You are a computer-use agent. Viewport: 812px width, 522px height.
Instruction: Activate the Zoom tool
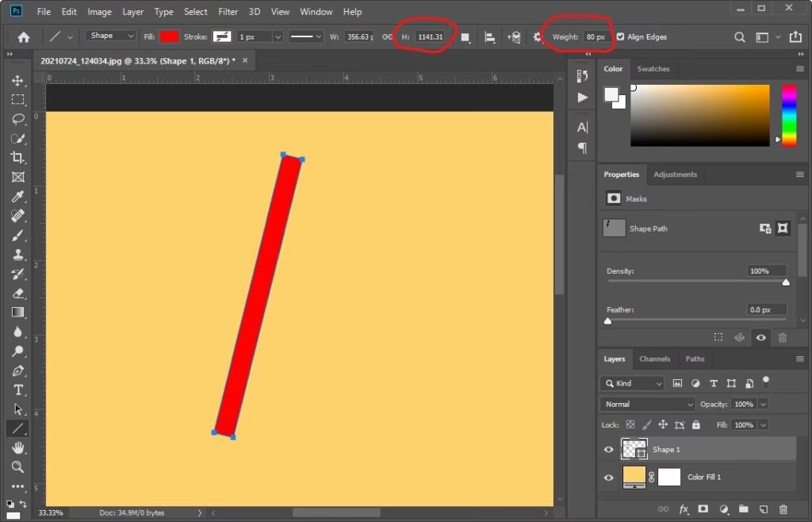pyautogui.click(x=17, y=467)
